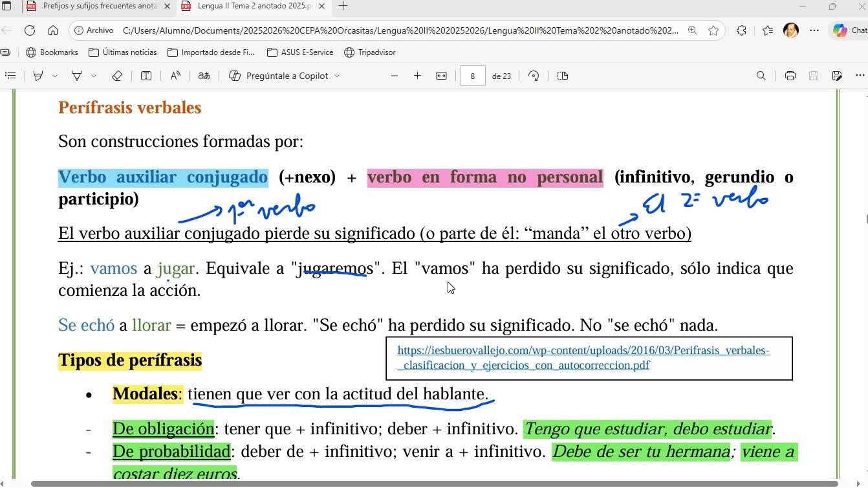The height and width of the screenshot is (488, 868).
Task: Open the Últimas noticias bookmarks folder
Action: 122,52
